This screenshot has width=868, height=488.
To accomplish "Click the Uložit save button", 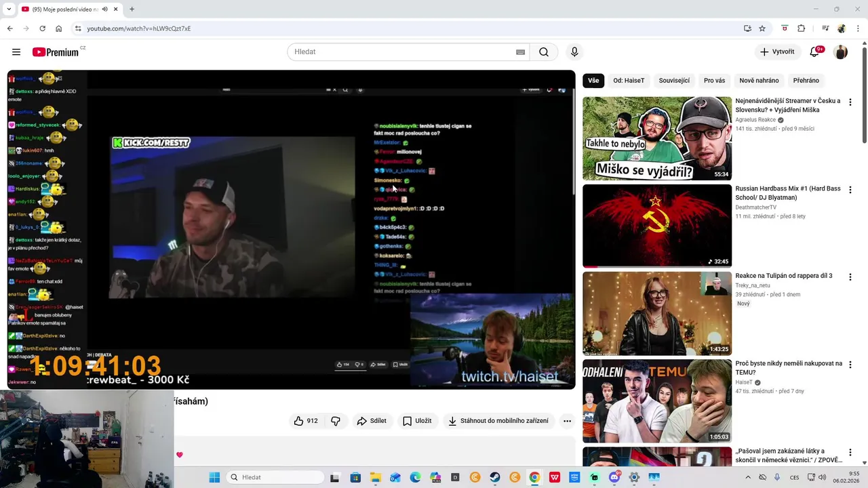I will click(x=417, y=421).
